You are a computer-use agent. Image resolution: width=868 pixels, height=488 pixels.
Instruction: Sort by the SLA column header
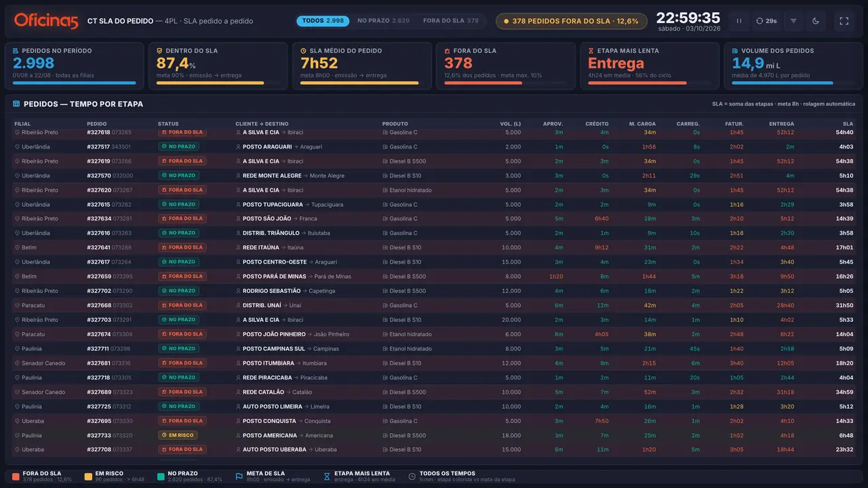click(x=848, y=124)
